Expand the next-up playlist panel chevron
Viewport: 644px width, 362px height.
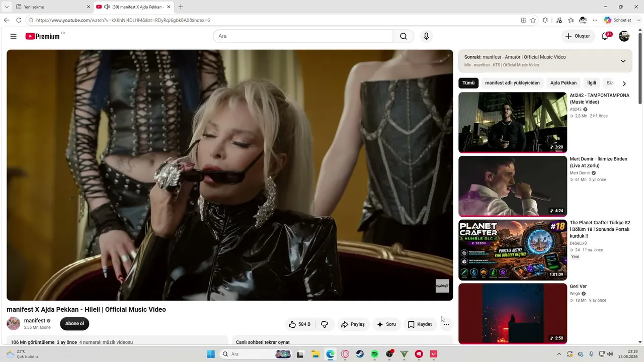623,61
